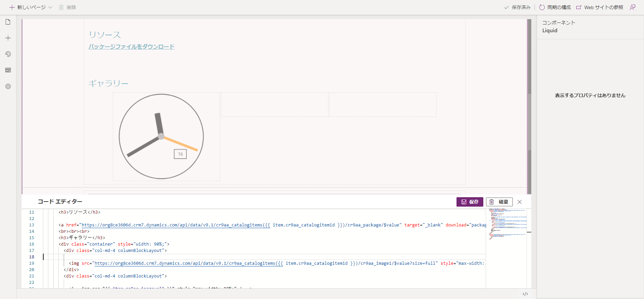The image size is (644, 299).
Task: Click 削除 in the top command bar
Action: coord(68,7)
